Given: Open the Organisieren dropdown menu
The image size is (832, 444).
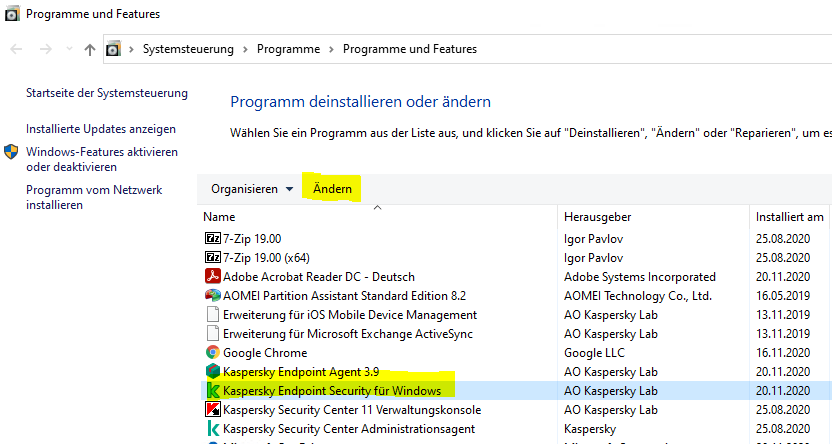Looking at the screenshot, I should coord(252,189).
